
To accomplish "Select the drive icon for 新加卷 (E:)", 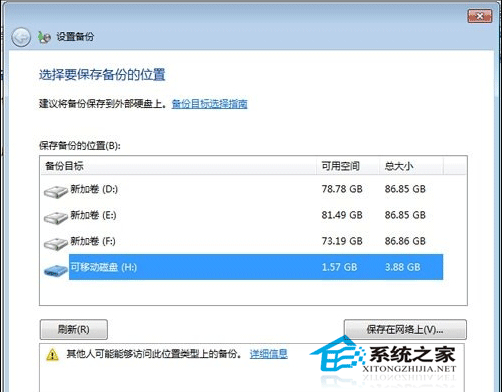I will coord(56,217).
